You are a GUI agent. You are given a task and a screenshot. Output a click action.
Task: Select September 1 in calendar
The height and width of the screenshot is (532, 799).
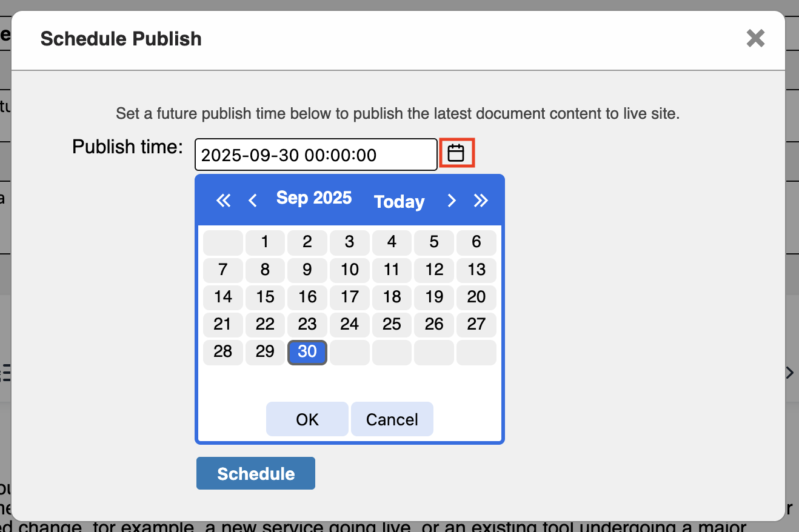(x=265, y=242)
